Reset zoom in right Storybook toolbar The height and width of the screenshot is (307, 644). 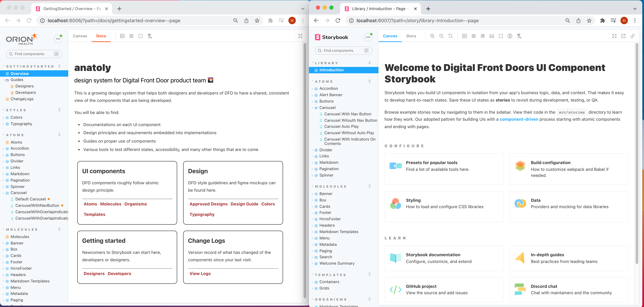click(x=451, y=36)
